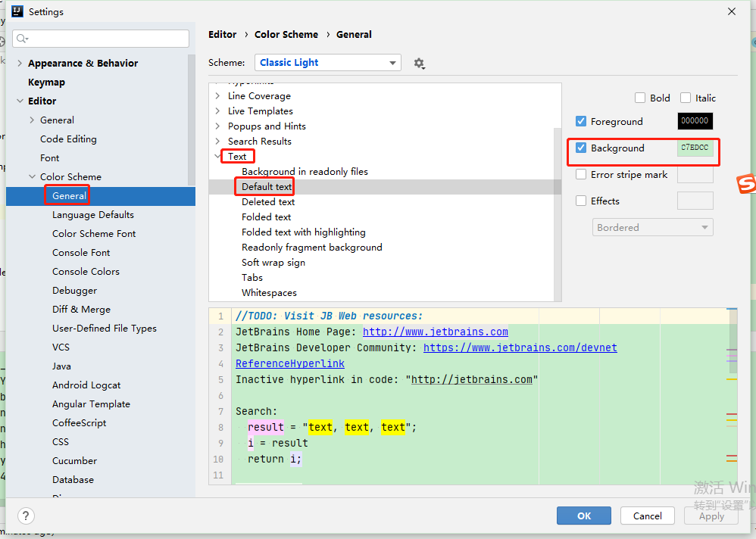Image resolution: width=756 pixels, height=539 pixels.
Task: Select Default text item
Action: pos(267,186)
